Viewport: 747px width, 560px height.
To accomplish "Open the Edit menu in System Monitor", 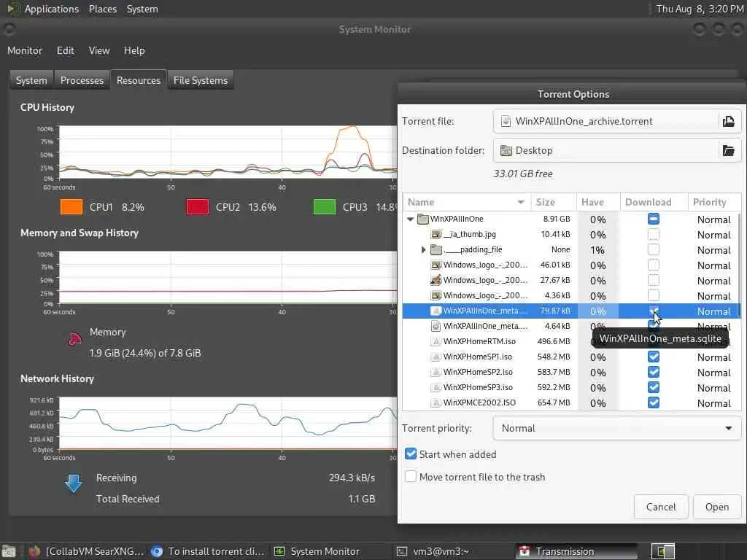I will click(x=65, y=50).
